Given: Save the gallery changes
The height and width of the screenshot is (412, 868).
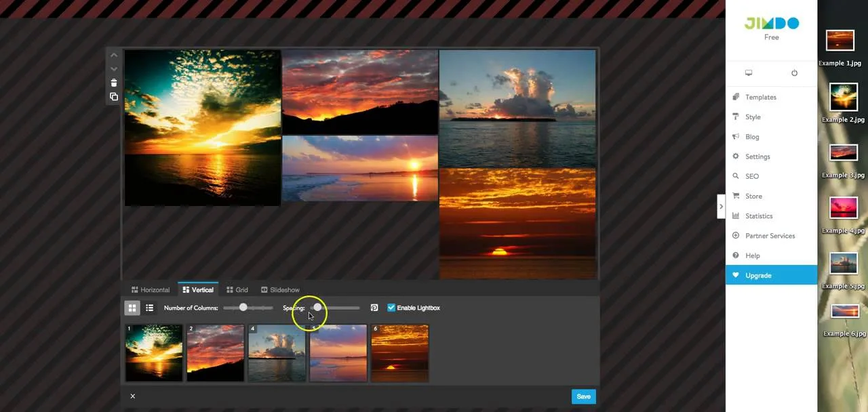Looking at the screenshot, I should pyautogui.click(x=583, y=396).
